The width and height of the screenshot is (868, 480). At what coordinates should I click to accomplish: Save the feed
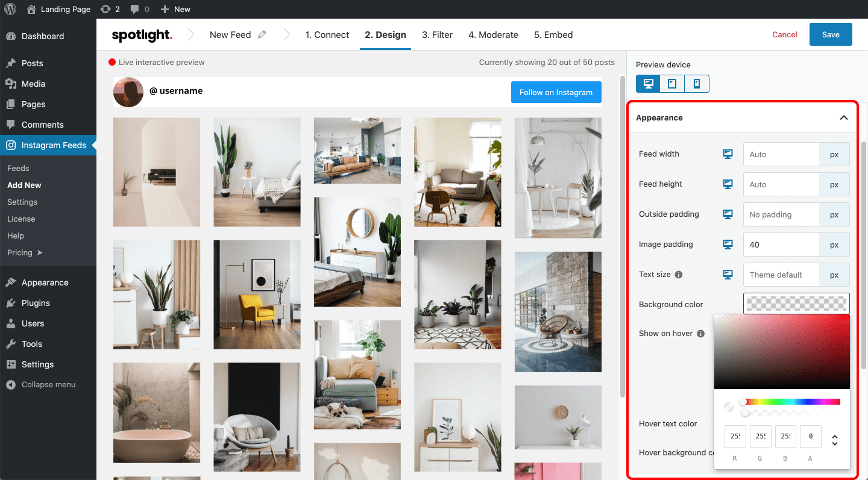831,34
